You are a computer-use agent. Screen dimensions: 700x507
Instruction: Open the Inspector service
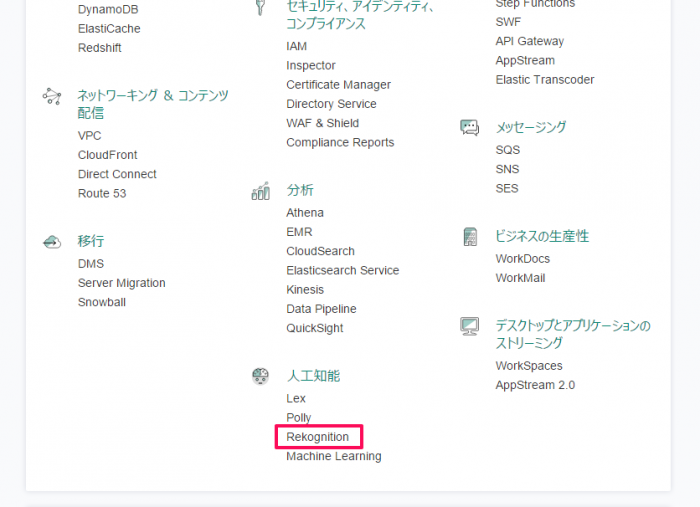point(311,66)
